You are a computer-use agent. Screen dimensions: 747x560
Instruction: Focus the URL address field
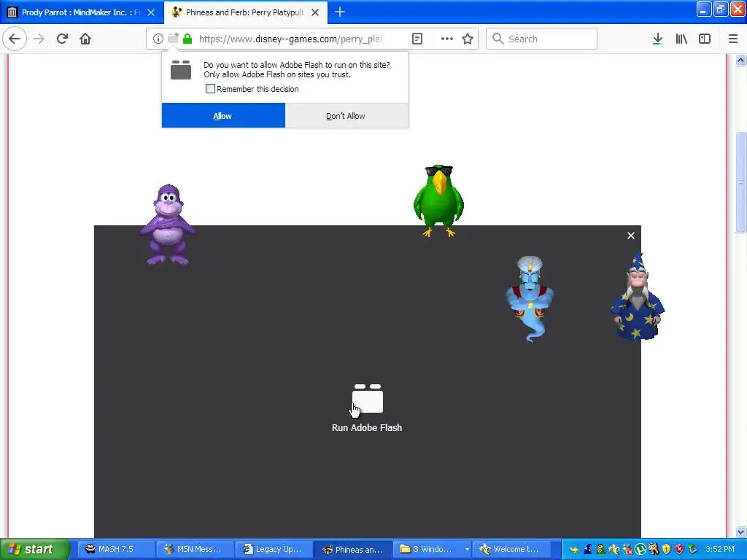[x=290, y=39]
